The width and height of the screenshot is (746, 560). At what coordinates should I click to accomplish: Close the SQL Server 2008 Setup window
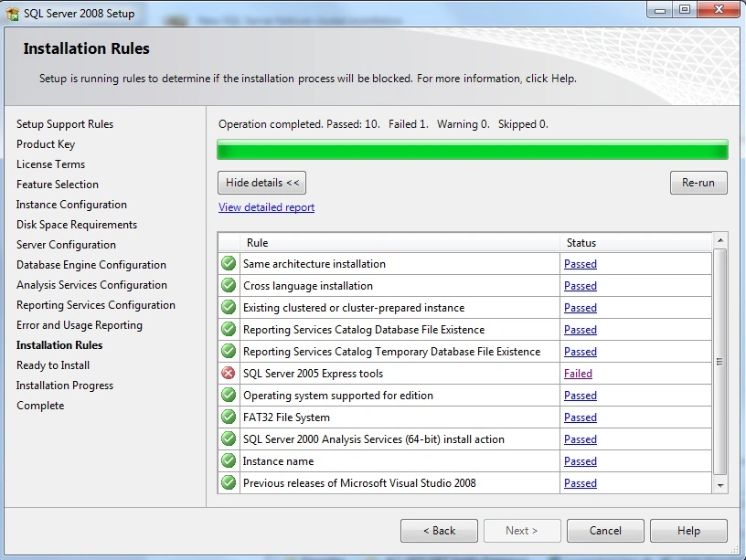(x=719, y=10)
